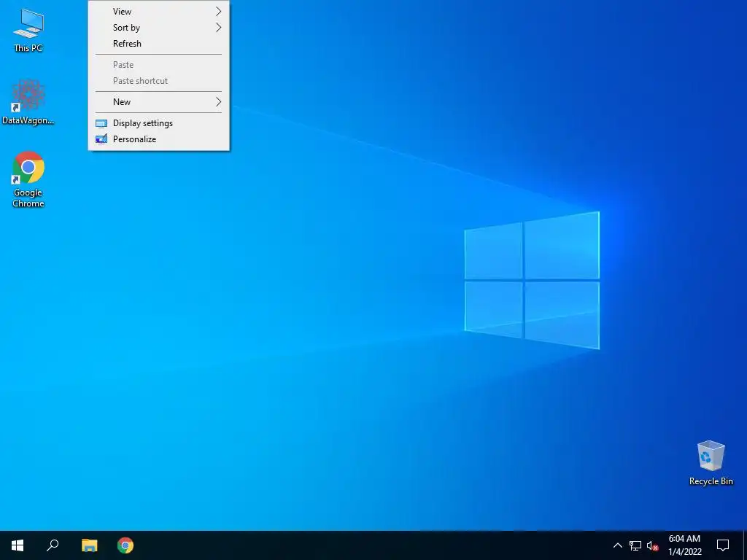Click the arrow beside New

[x=218, y=102]
